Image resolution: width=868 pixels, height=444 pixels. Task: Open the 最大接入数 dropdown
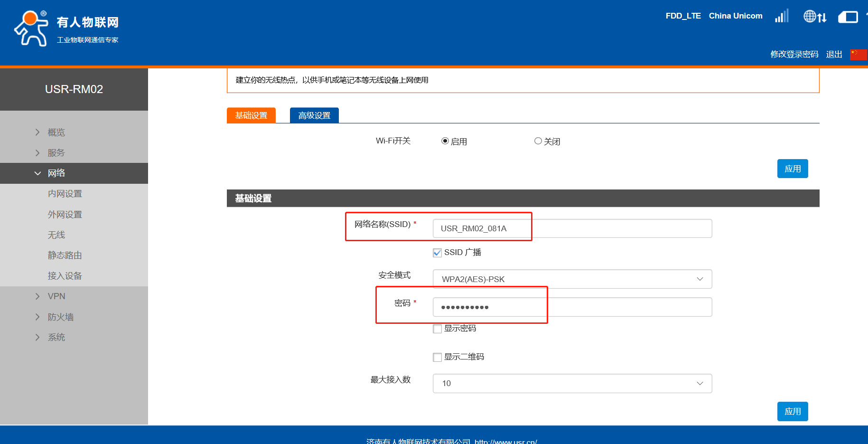pyautogui.click(x=572, y=383)
